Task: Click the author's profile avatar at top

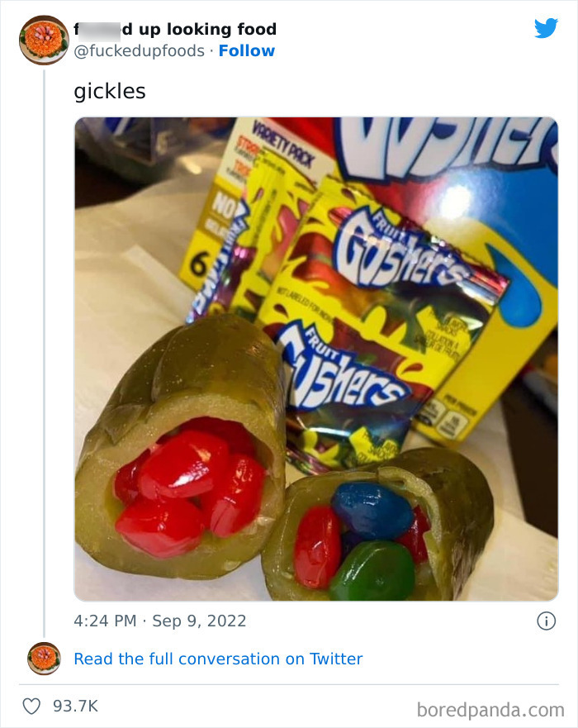Action: [x=44, y=40]
